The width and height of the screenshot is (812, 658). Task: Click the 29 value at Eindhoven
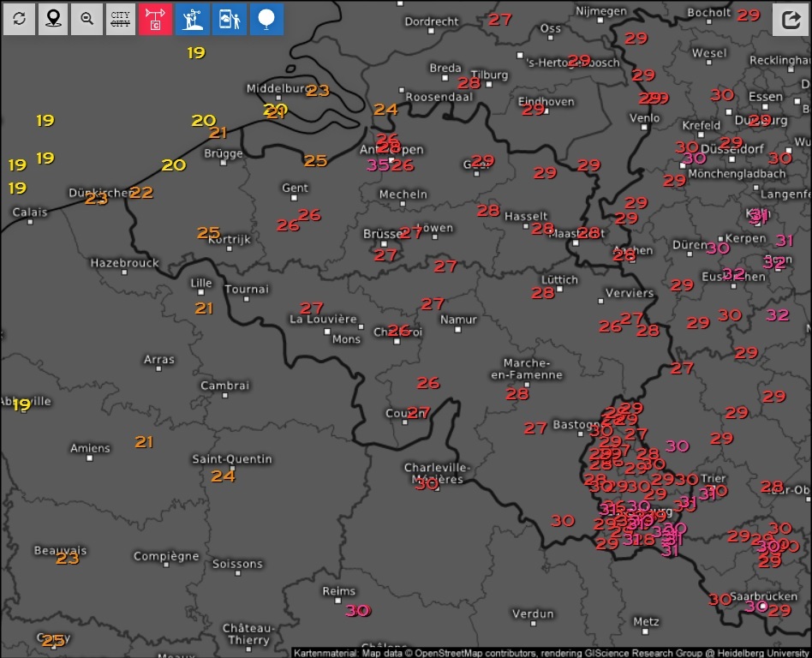533,110
